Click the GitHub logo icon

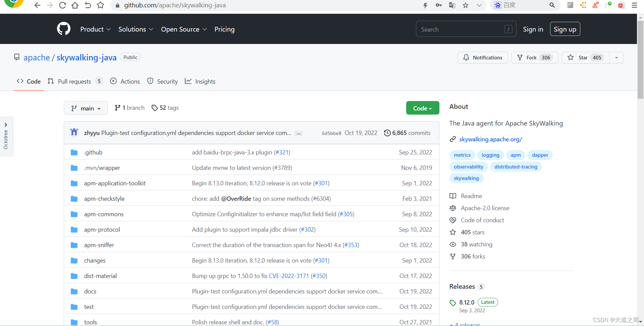click(x=64, y=29)
